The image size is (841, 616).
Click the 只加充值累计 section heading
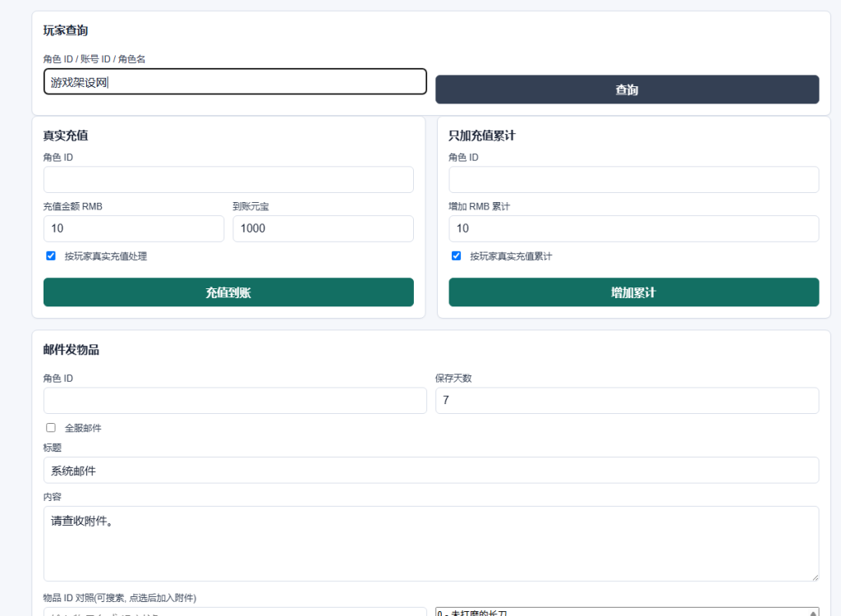click(x=481, y=136)
